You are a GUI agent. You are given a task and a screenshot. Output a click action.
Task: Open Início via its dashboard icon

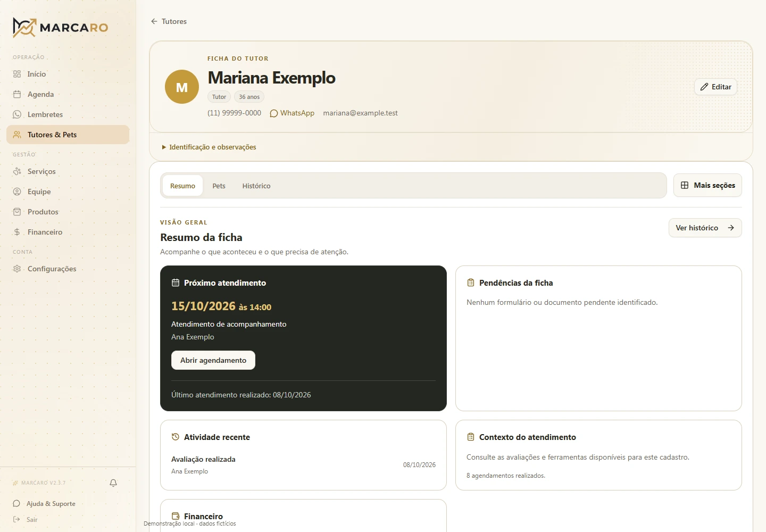point(17,74)
